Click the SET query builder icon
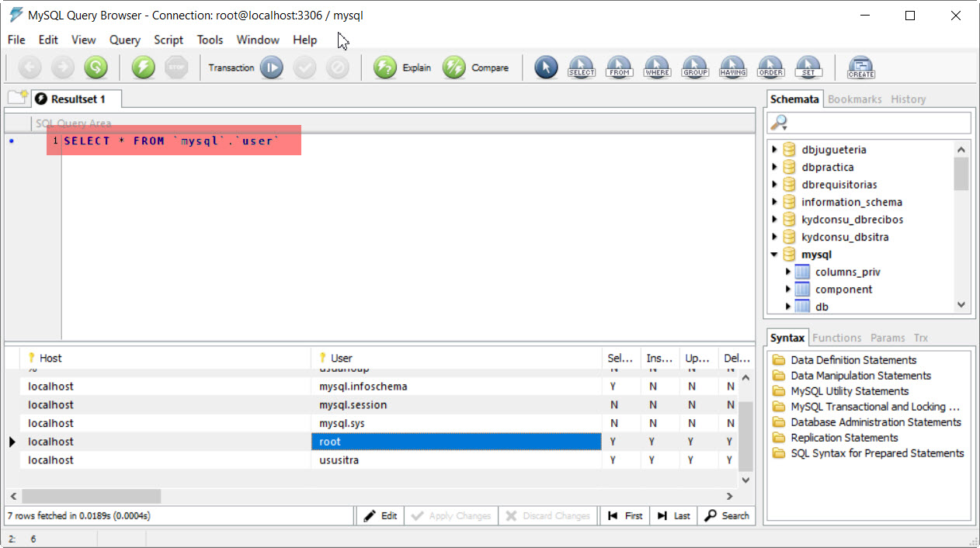Image resolution: width=980 pixels, height=548 pixels. 808,68
